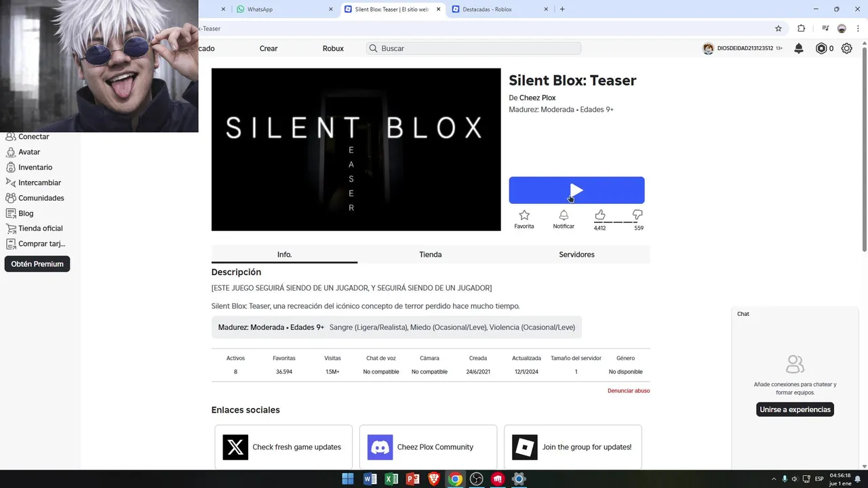Open Robux in the top navigation
Screen dimensions: 868x488
[333, 49]
